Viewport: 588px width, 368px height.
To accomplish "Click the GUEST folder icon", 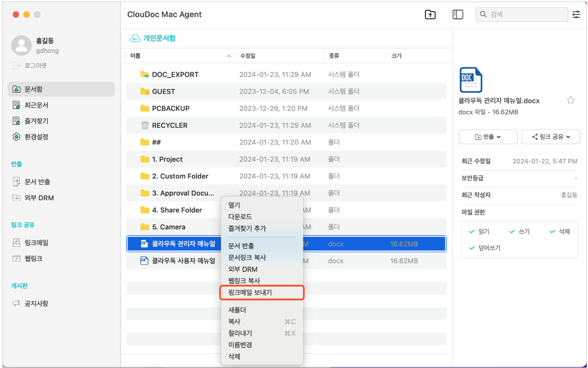I will [145, 91].
